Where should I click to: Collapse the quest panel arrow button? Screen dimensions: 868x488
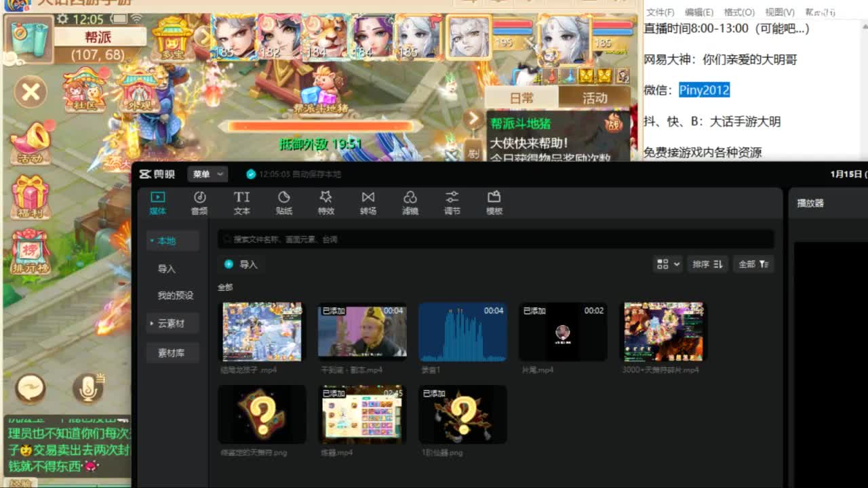(x=473, y=119)
